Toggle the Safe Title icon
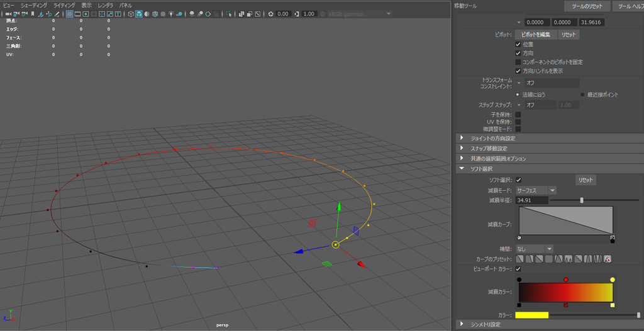The height and width of the screenshot is (331, 644). pos(118,14)
